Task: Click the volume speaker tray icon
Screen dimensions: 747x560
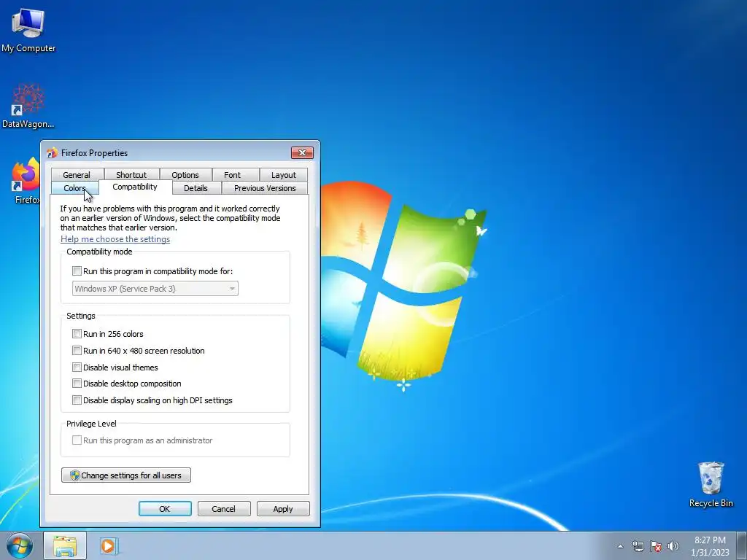Action: tap(673, 546)
